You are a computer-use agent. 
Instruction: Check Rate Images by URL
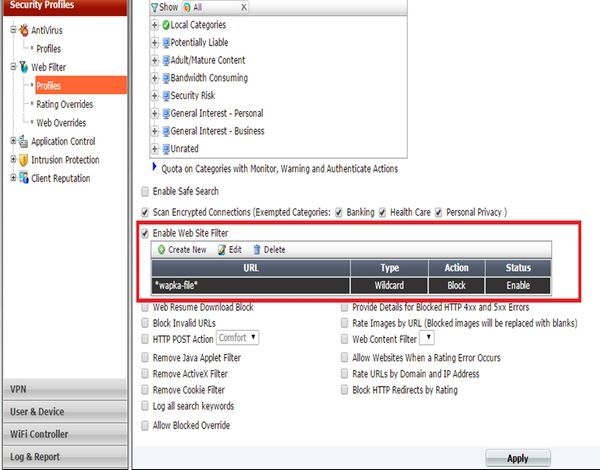(x=344, y=323)
